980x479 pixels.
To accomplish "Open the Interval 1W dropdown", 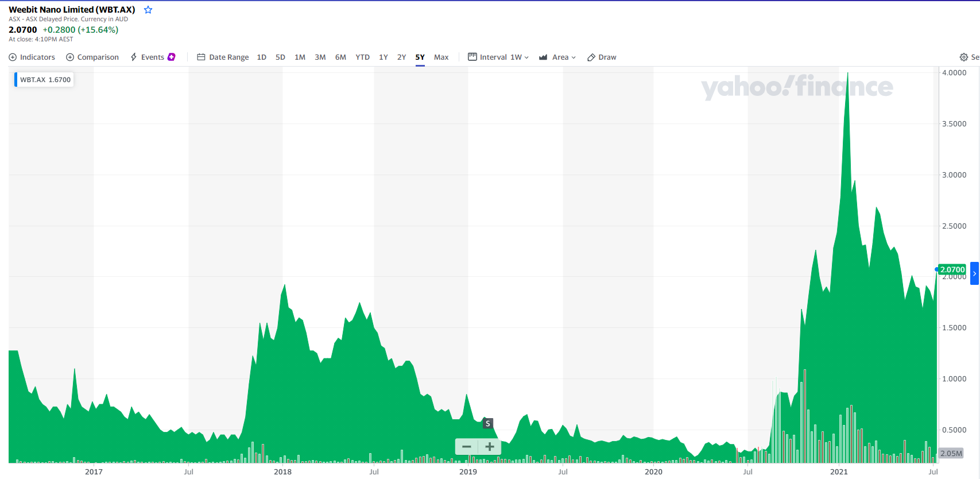I will pyautogui.click(x=498, y=57).
